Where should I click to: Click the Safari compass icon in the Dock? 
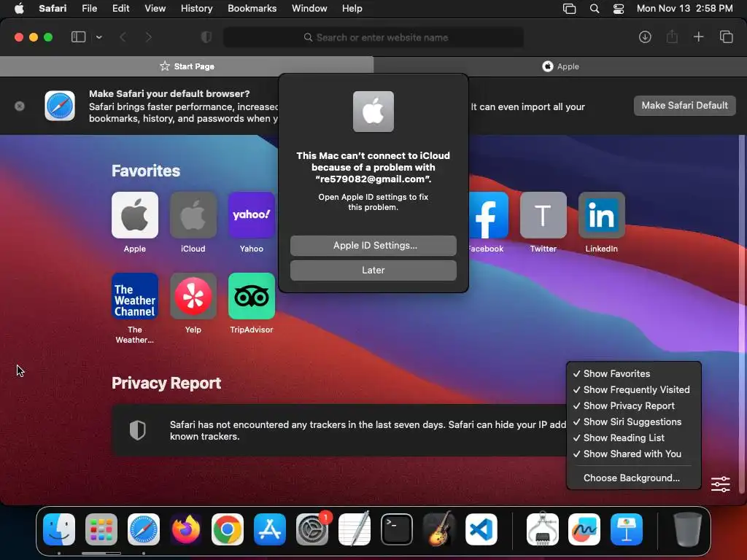144,529
